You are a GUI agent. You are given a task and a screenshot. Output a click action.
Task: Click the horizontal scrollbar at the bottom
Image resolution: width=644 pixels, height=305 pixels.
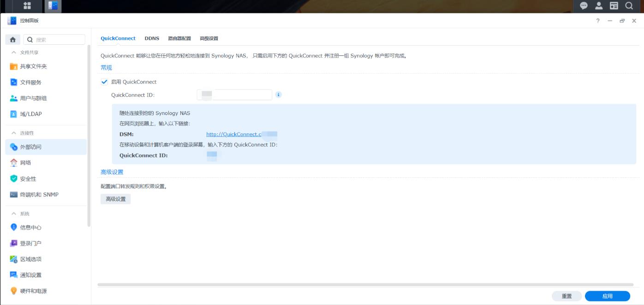(x=365, y=285)
